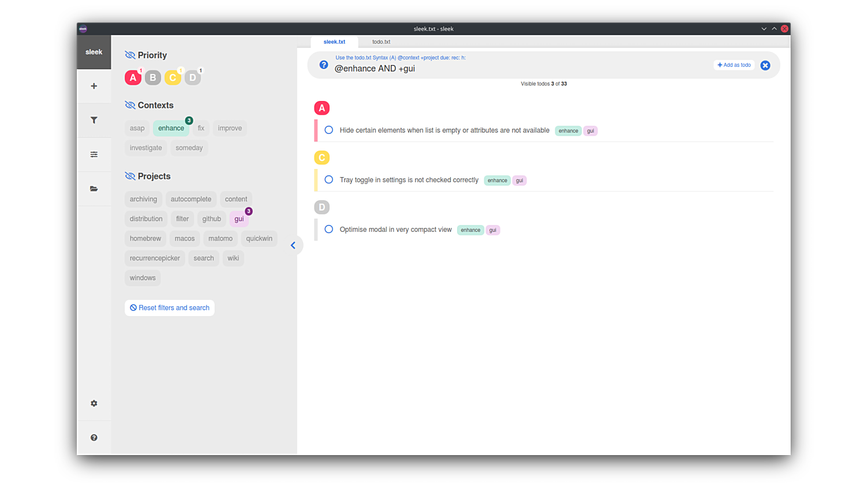Select the 'filter' project filter

[182, 219]
